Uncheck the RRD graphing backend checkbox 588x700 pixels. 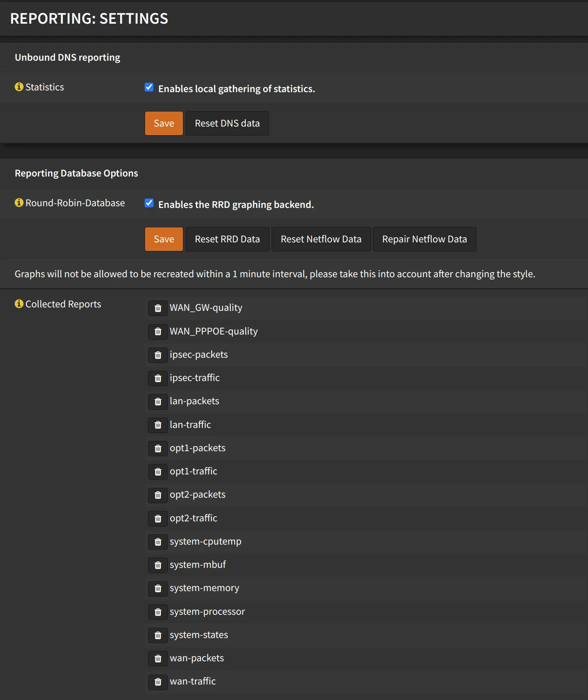[x=149, y=203]
